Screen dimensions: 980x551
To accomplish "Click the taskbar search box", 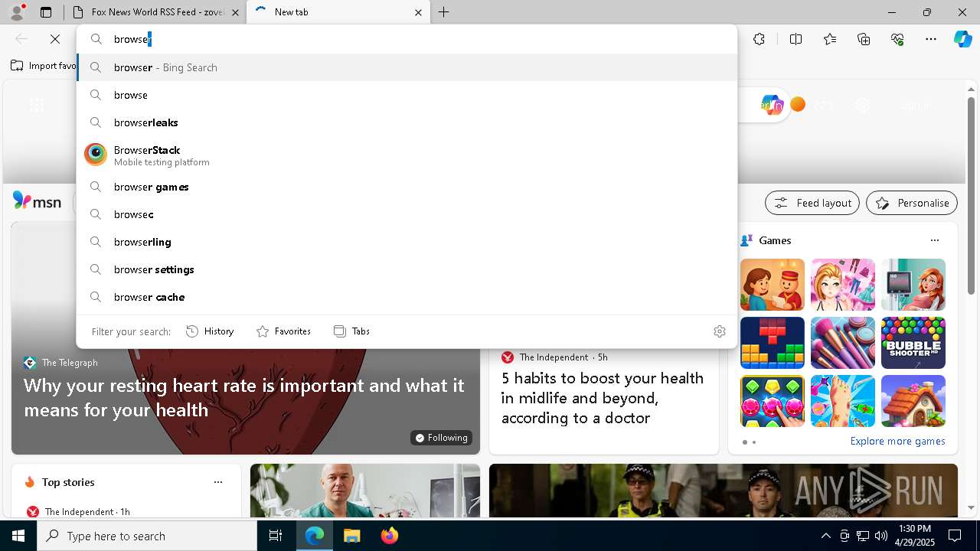I will (x=147, y=536).
